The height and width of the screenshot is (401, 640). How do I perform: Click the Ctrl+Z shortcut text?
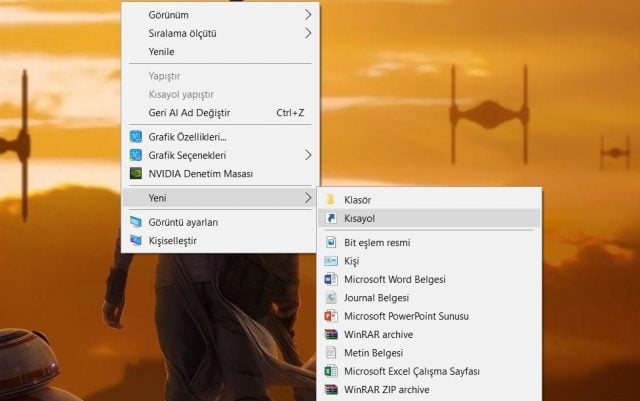pyautogui.click(x=290, y=113)
